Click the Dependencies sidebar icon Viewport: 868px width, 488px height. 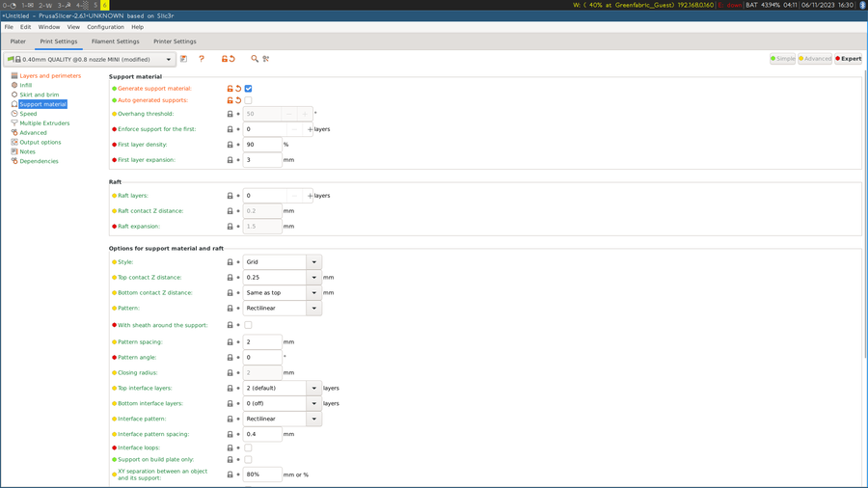(14, 161)
